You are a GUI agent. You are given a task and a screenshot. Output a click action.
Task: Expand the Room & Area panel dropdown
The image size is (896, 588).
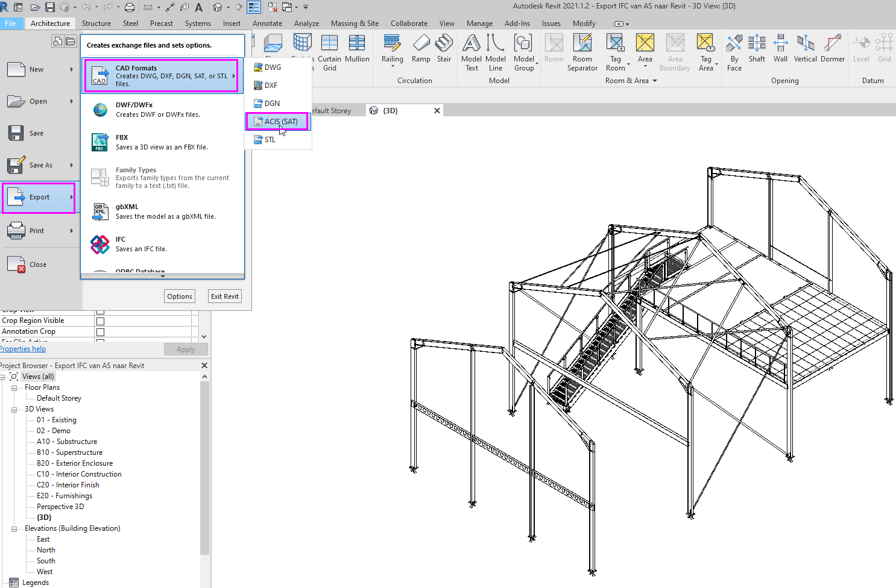[655, 80]
